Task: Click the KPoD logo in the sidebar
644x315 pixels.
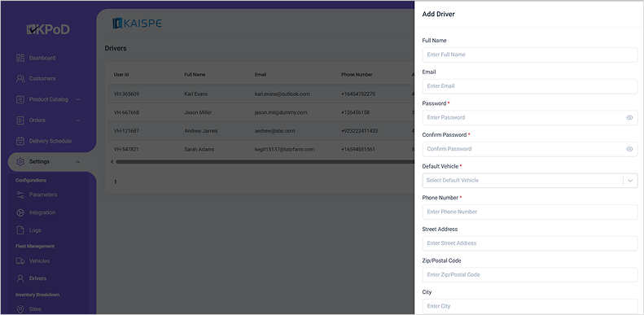Action: pos(48,29)
